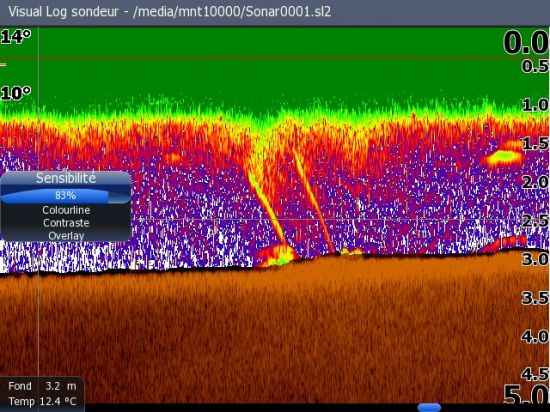The height and width of the screenshot is (412, 550).
Task: Click the Sensibilité popup header
Action: [x=66, y=178]
